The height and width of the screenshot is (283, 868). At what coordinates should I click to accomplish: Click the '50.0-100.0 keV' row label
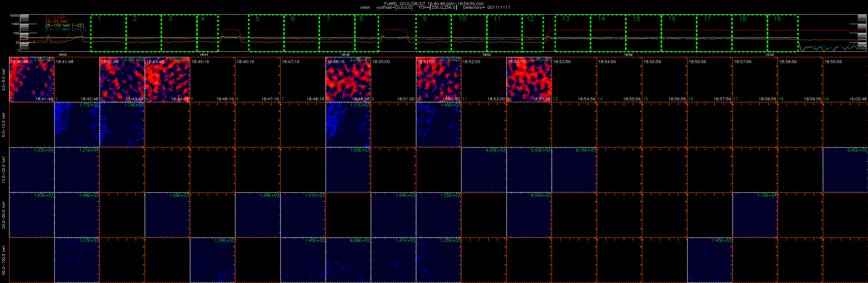4,260
